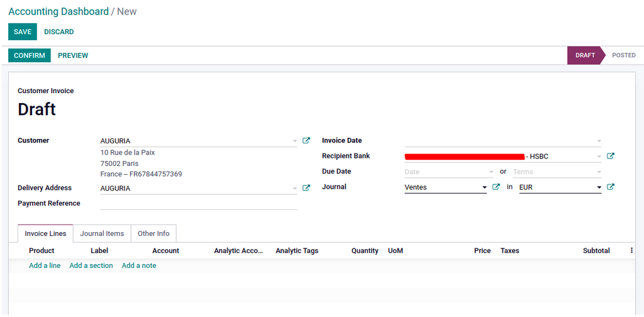Open EUR currency external link icon
The image size is (644, 317).
click(611, 187)
